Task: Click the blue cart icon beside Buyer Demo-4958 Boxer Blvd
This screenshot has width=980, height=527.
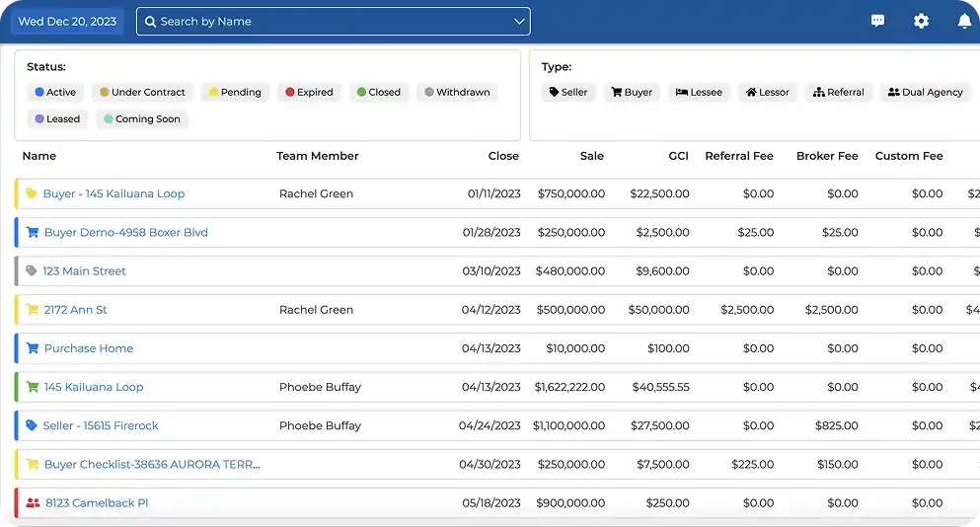Action: [33, 233]
